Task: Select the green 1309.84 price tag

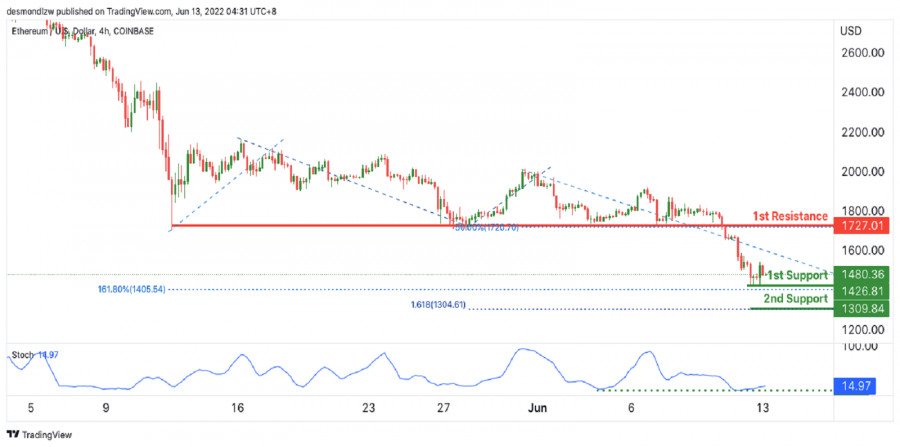Action: [861, 309]
